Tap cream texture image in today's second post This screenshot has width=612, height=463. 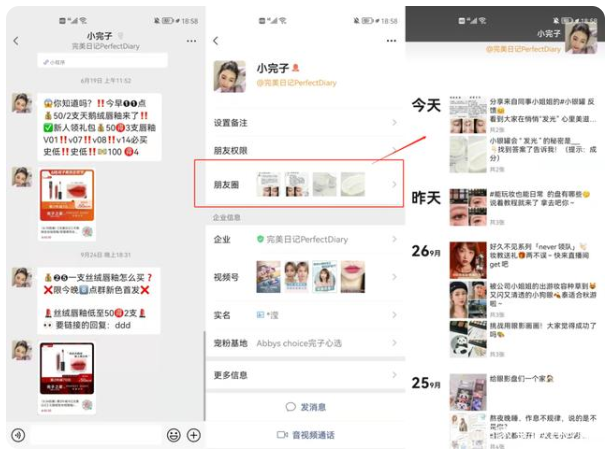click(x=468, y=154)
